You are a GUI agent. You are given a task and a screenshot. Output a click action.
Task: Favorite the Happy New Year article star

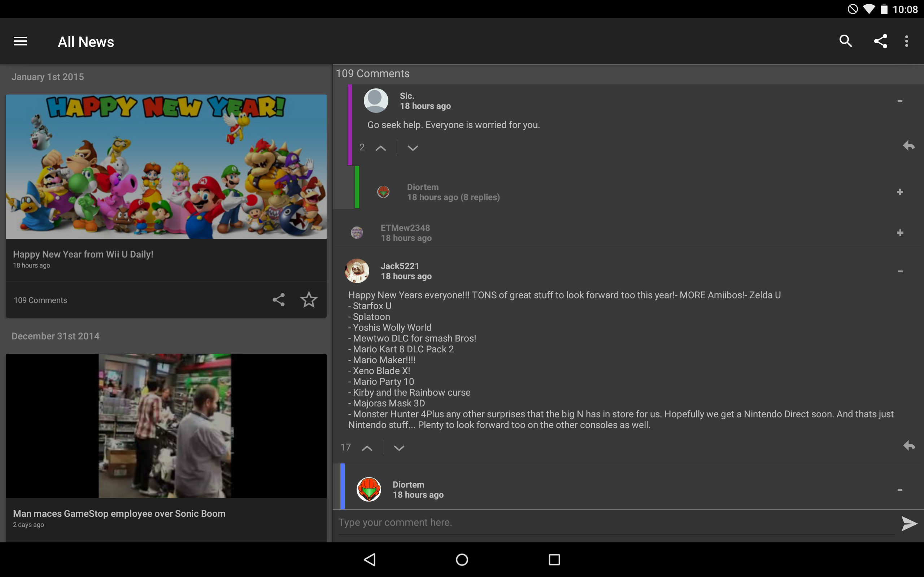coord(309,300)
